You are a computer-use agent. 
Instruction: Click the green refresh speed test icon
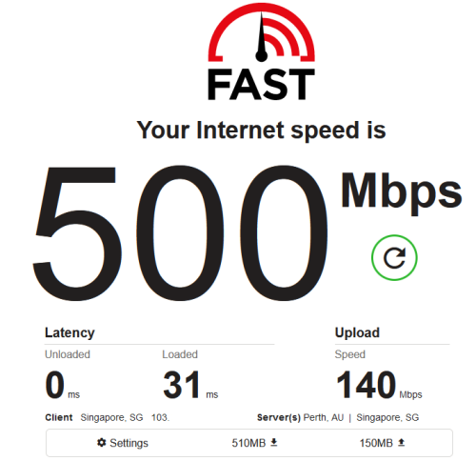pos(394,257)
